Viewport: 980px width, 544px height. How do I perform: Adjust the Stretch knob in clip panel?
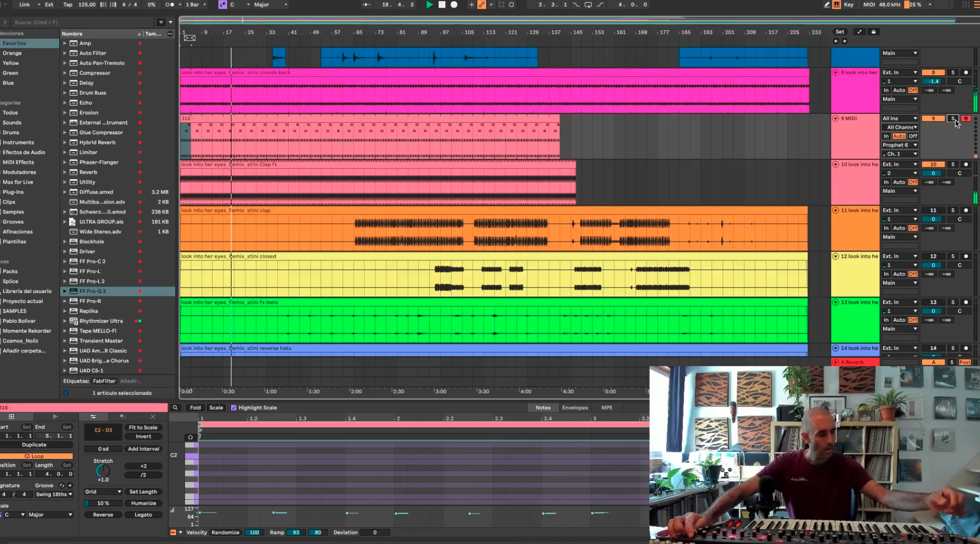pyautogui.click(x=103, y=470)
